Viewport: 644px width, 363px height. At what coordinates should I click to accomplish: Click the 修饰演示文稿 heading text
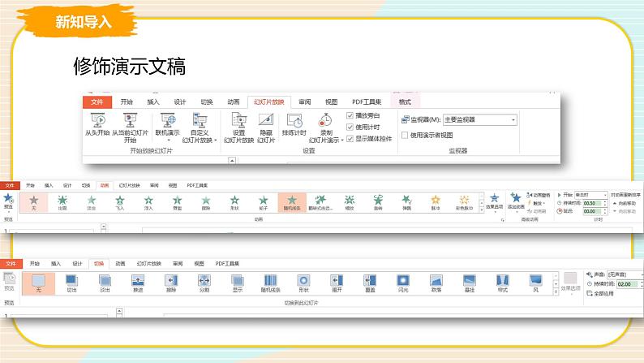point(130,67)
